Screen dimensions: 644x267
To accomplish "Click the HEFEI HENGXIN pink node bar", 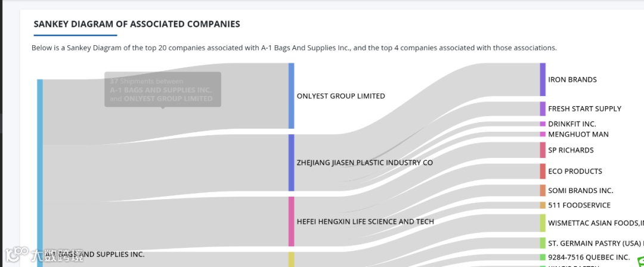I will coord(291,221).
